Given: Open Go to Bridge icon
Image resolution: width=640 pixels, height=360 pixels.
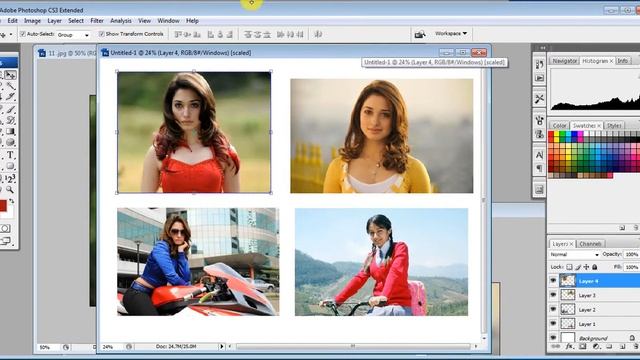Looking at the screenshot, I should point(420,34).
